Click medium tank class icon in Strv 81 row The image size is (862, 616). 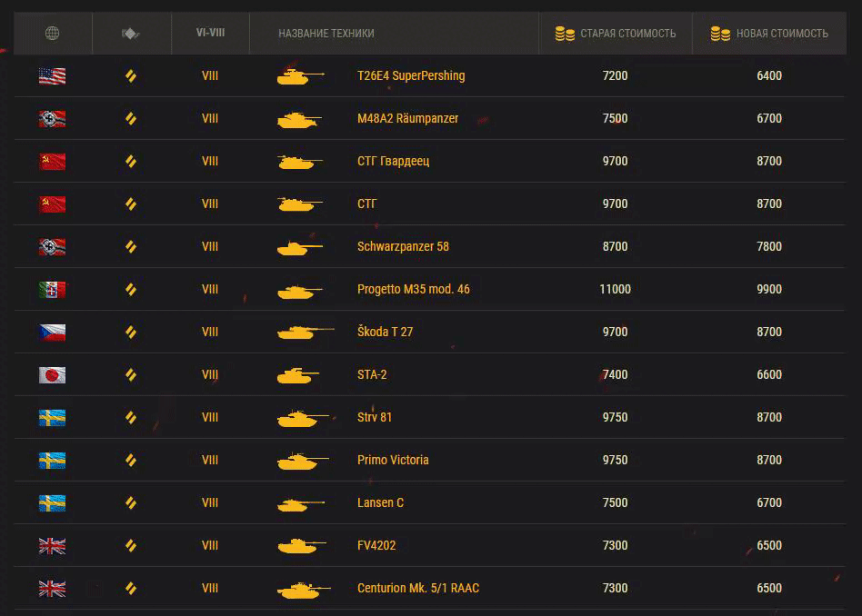point(131,418)
